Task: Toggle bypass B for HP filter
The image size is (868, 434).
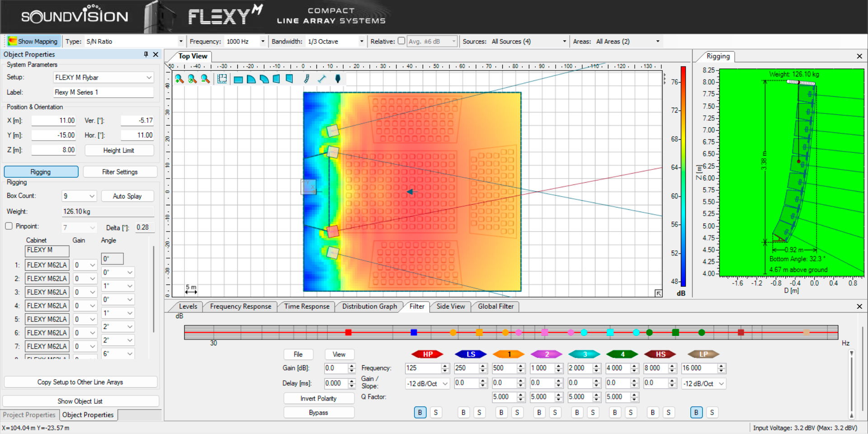Action: tap(420, 412)
